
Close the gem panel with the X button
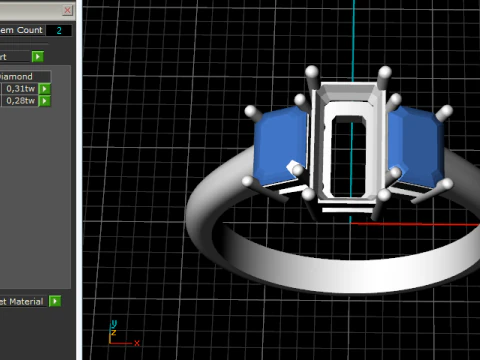point(67,10)
